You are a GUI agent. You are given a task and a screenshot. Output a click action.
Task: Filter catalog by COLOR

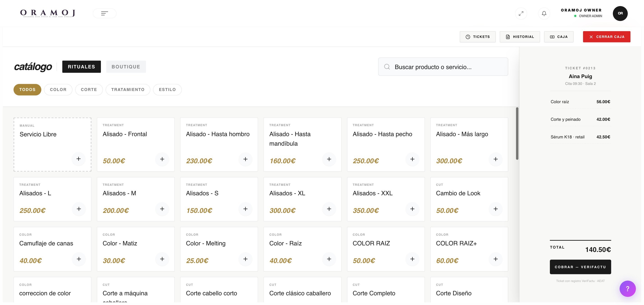click(58, 90)
